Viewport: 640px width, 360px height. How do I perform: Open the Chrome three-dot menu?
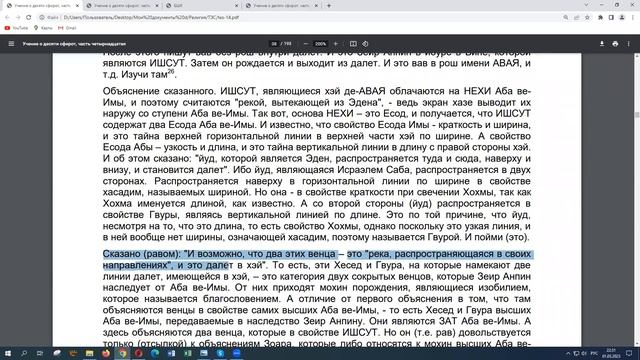[x=633, y=18]
